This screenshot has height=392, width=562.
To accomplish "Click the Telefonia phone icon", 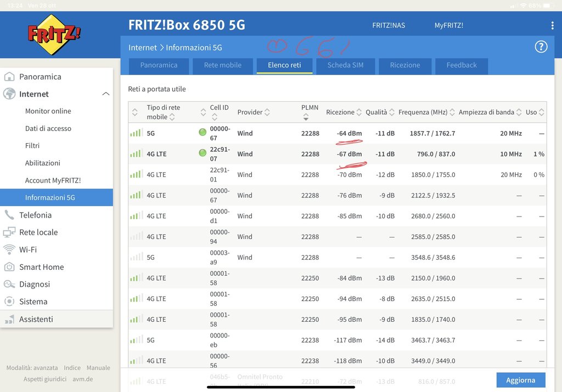I will tap(9, 215).
